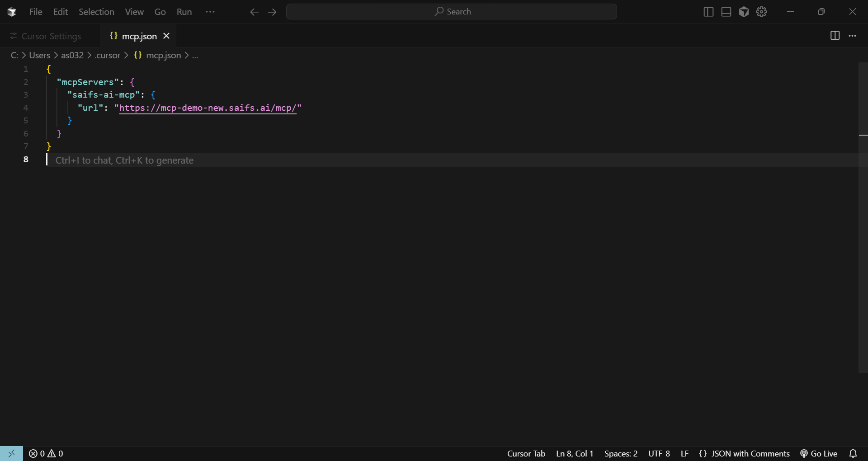Click the "mcpServers" key text
868x461 pixels.
[x=88, y=82]
